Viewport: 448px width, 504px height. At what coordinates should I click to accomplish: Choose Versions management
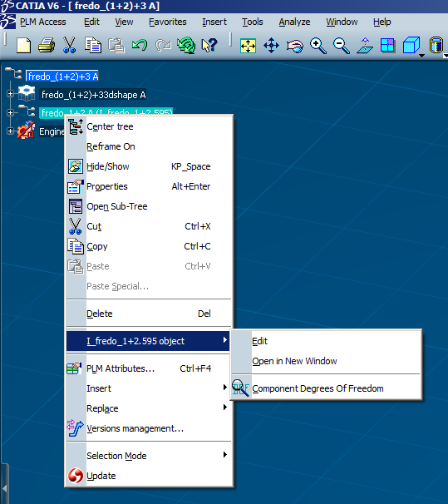click(148, 428)
